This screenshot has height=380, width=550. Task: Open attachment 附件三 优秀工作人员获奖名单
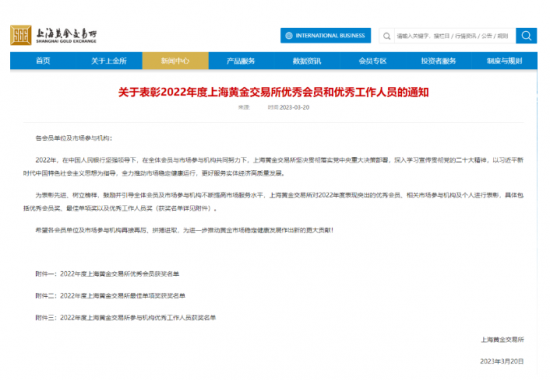click(x=126, y=318)
